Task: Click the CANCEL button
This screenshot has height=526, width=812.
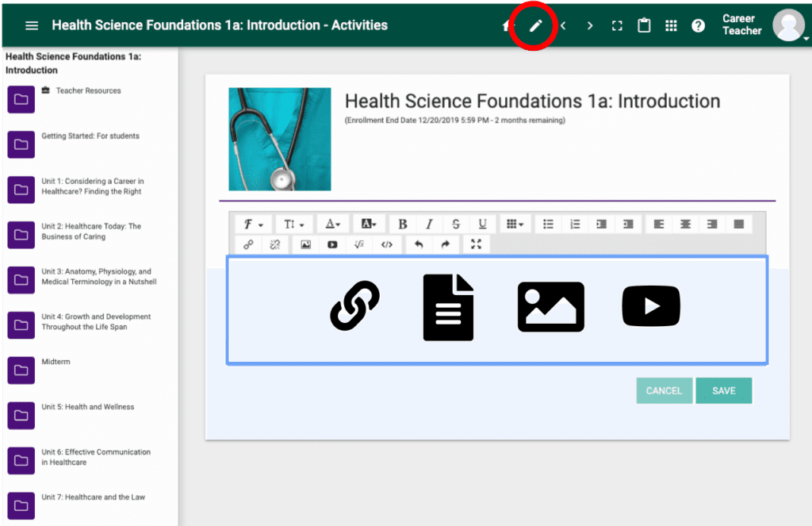Action: (664, 390)
